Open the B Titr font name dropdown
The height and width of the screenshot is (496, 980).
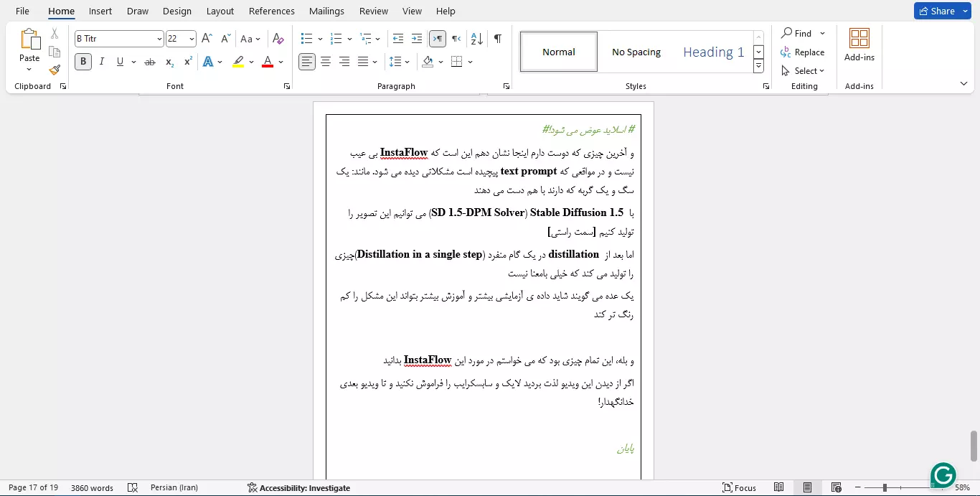pyautogui.click(x=159, y=39)
